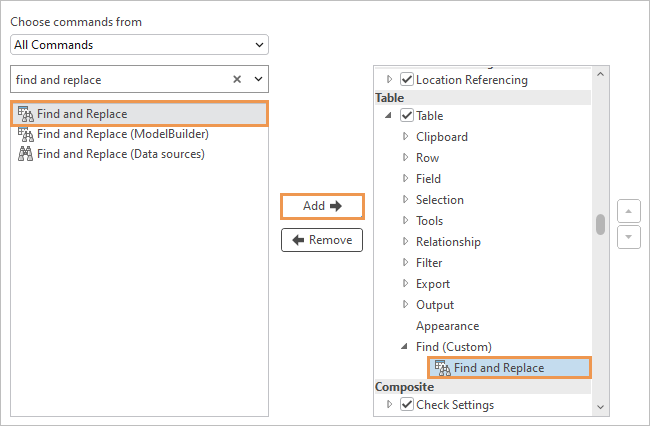Move selected item up with arrow button
The height and width of the screenshot is (426, 650).
(x=627, y=212)
